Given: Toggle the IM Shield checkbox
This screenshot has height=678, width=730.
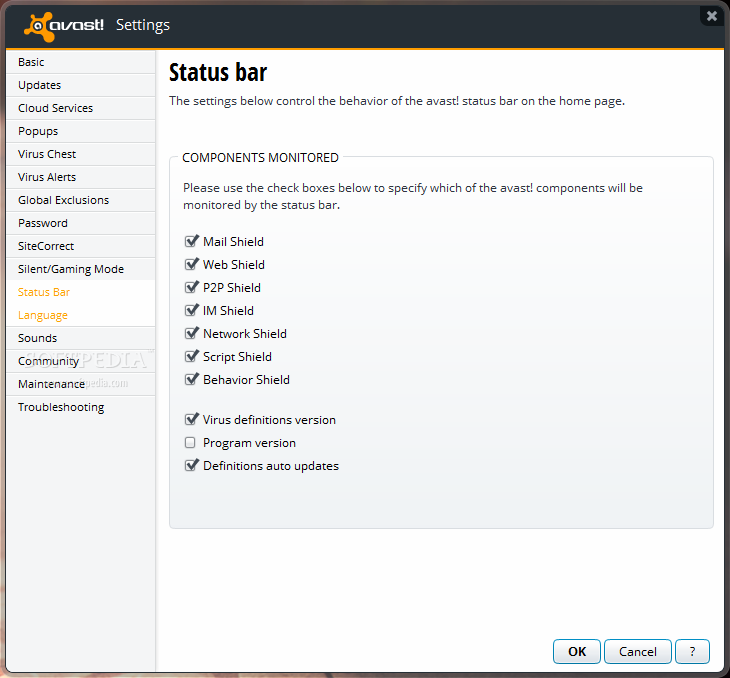Looking at the screenshot, I should coord(191,310).
